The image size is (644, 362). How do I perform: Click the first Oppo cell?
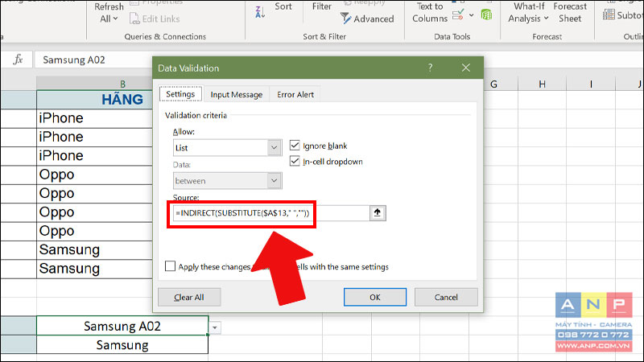pos(95,175)
